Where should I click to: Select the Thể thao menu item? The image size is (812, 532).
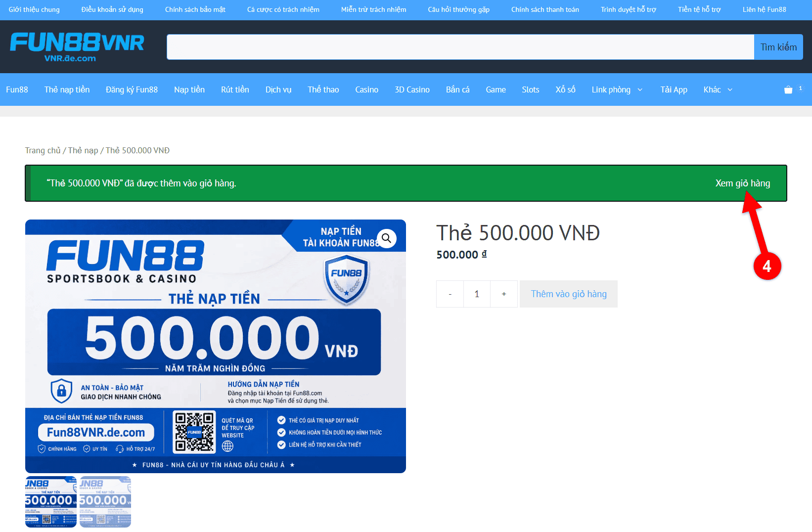(323, 89)
